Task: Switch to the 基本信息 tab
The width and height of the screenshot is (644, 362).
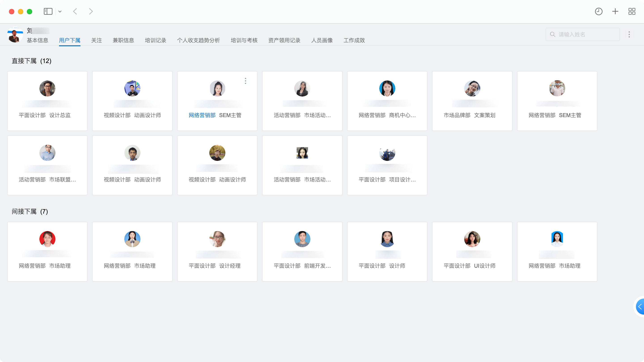Action: [x=38, y=40]
